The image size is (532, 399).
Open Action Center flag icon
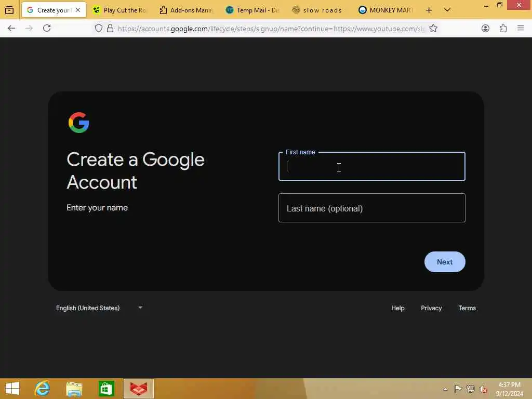coord(458,389)
